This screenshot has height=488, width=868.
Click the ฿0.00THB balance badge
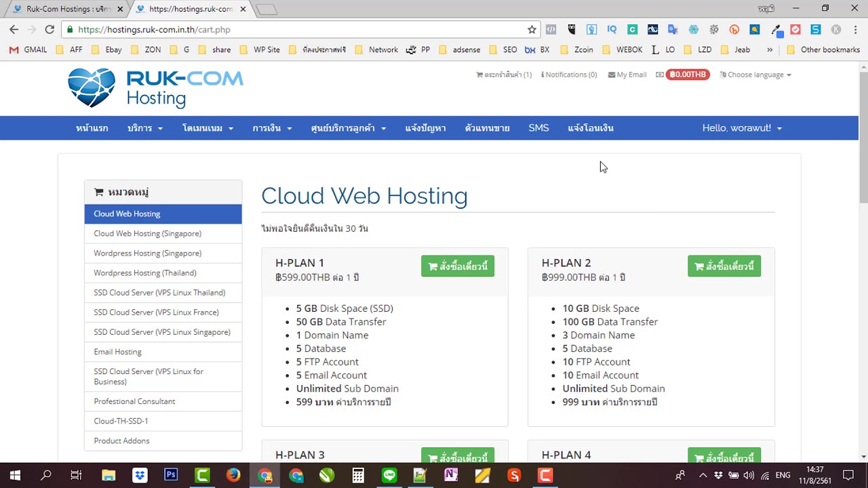(688, 75)
